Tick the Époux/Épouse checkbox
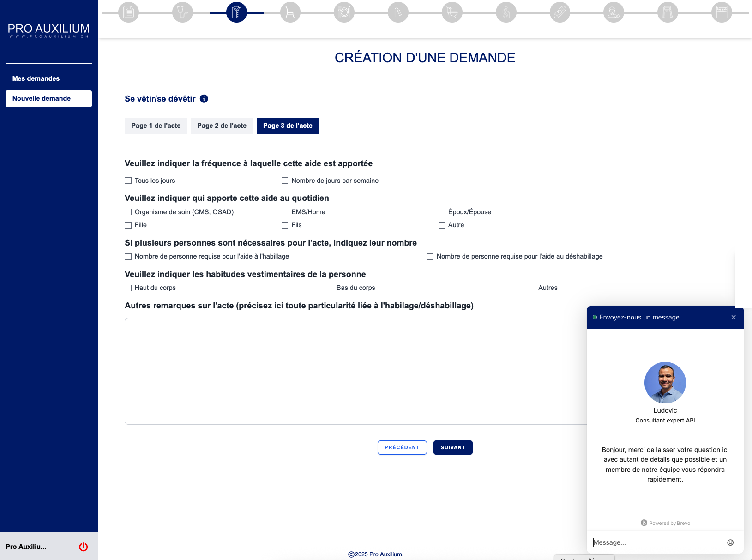 tap(442, 212)
